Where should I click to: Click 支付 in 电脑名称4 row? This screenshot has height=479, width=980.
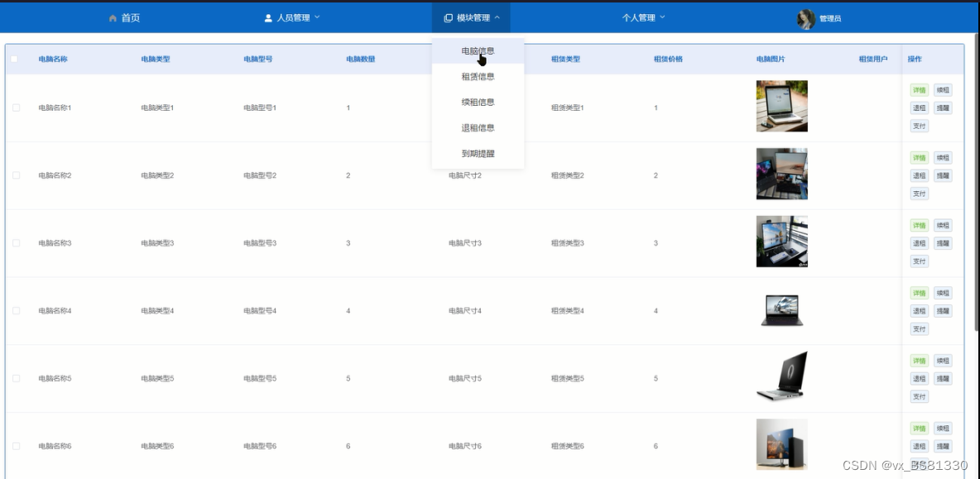(x=920, y=329)
